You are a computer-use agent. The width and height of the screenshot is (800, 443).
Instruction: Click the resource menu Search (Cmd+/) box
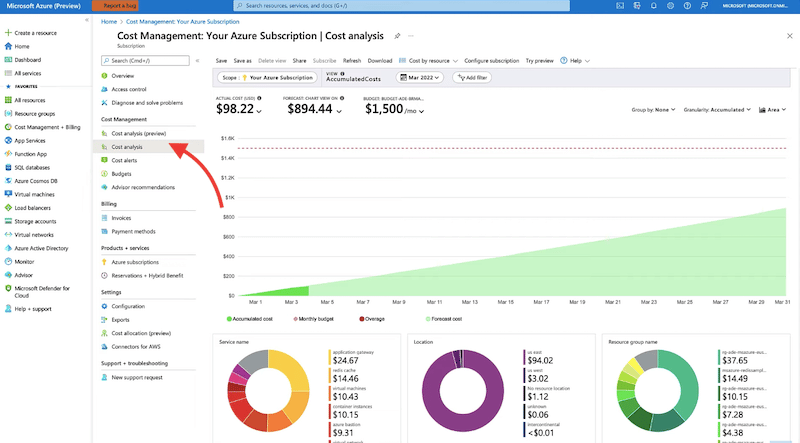pos(145,60)
